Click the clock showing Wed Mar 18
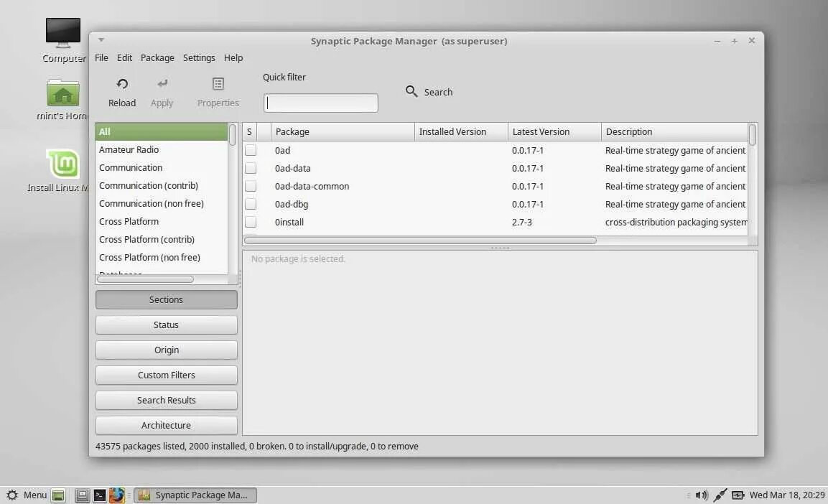 coord(787,495)
